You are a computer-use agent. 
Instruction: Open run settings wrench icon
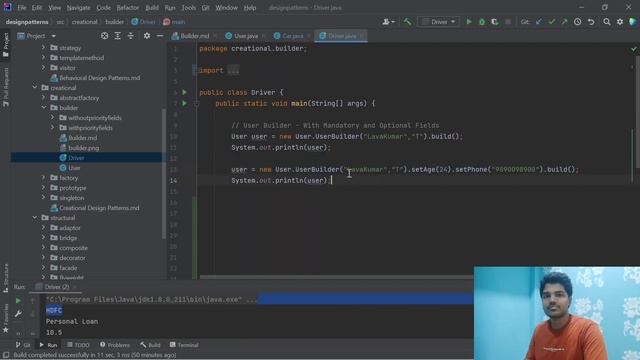coord(18,313)
